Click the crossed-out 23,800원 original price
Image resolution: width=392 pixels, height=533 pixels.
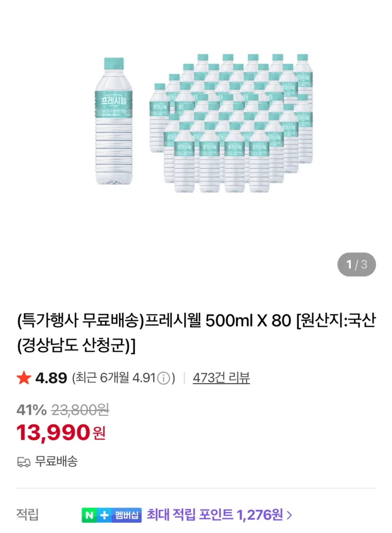coord(80,410)
